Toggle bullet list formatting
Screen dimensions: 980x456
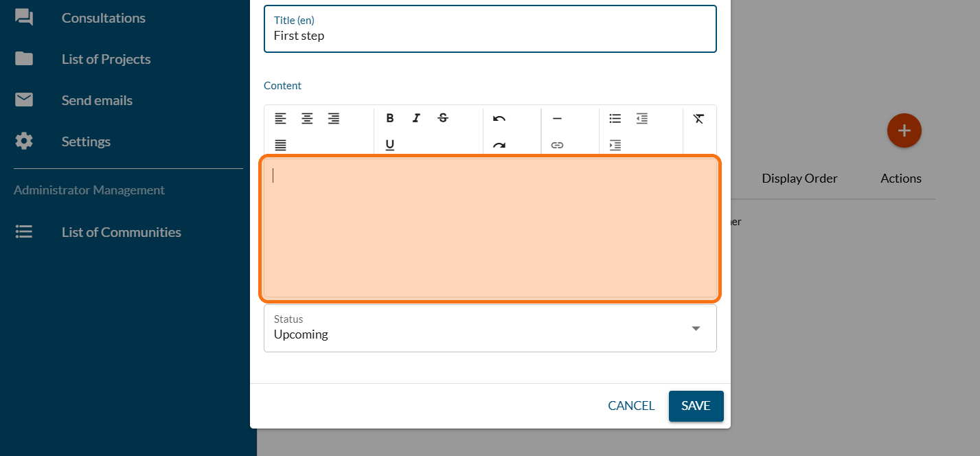coord(615,118)
